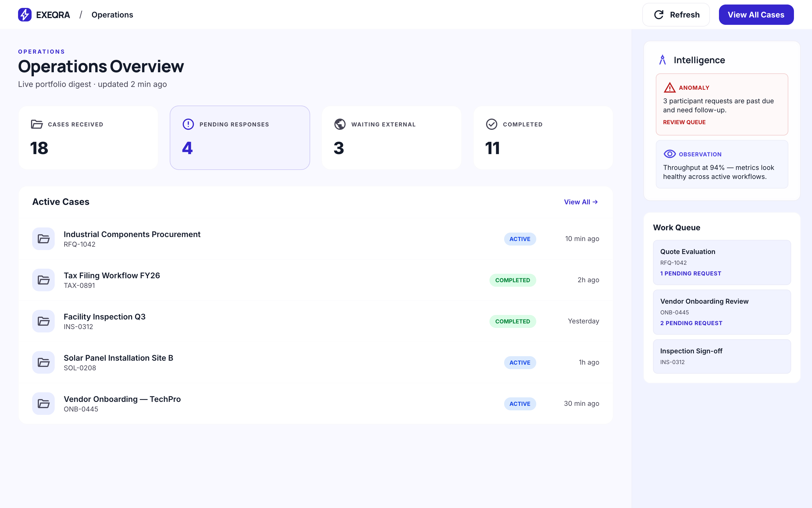Screen dimensions: 812x508
Task: Click the 10 min ago timestamp
Action: pyautogui.click(x=582, y=239)
